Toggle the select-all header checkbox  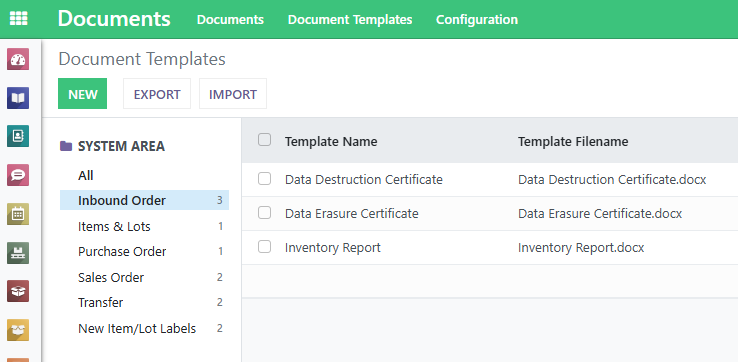coord(265,140)
